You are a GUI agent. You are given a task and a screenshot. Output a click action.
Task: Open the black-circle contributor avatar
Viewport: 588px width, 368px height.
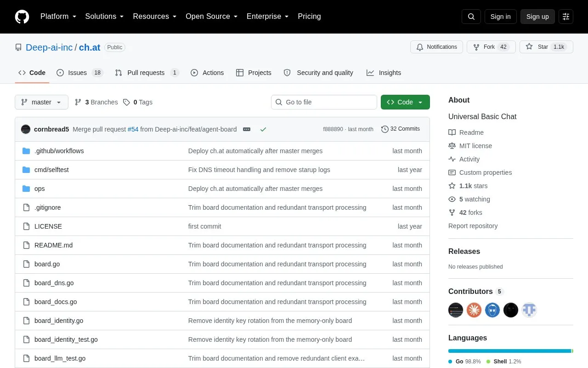coord(511,310)
